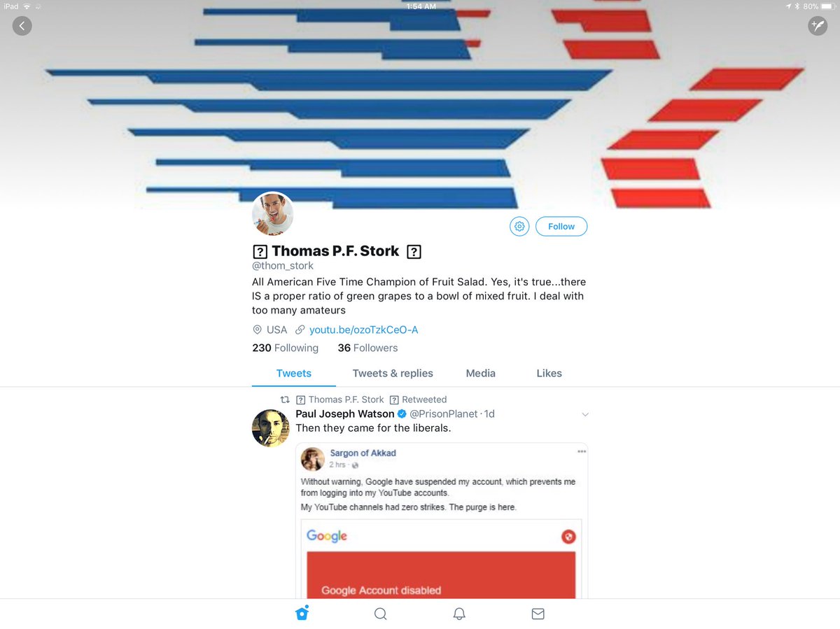Image resolution: width=840 pixels, height=629 pixels.
Task: Open Search with the magnifier icon
Action: (380, 614)
